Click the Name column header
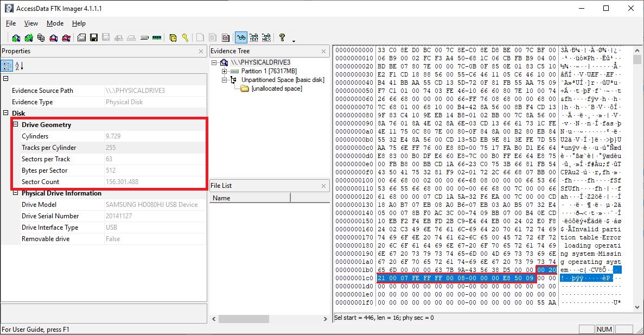 [x=250, y=198]
